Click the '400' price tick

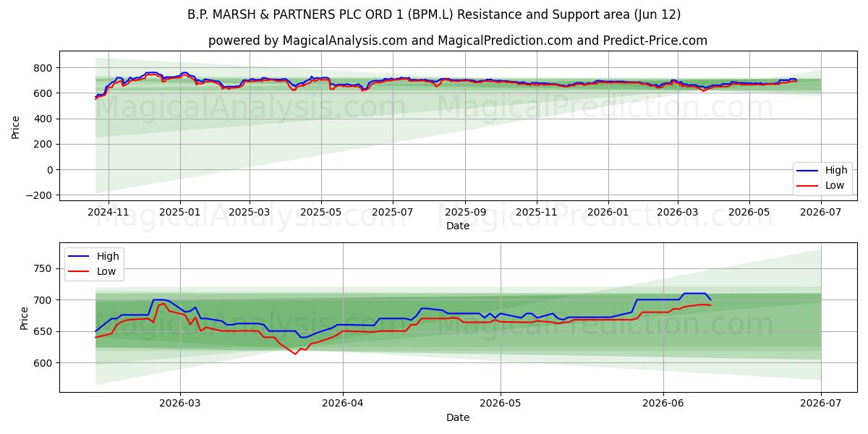point(44,119)
